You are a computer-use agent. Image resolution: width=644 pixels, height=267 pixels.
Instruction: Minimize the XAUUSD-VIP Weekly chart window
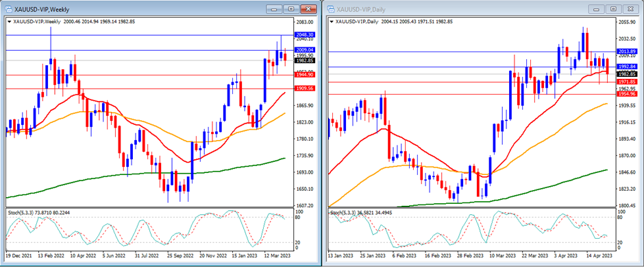(273, 9)
